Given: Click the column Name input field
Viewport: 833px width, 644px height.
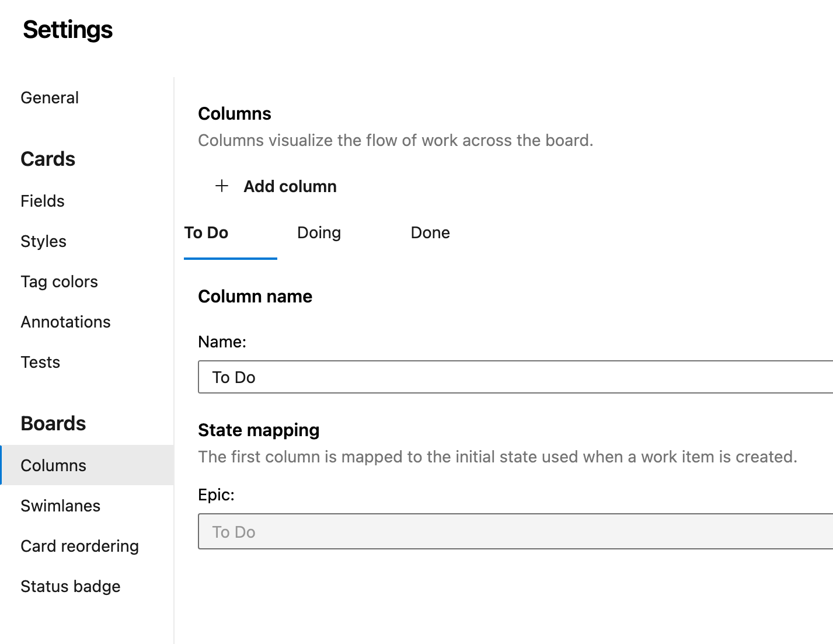Looking at the screenshot, I should tap(515, 377).
